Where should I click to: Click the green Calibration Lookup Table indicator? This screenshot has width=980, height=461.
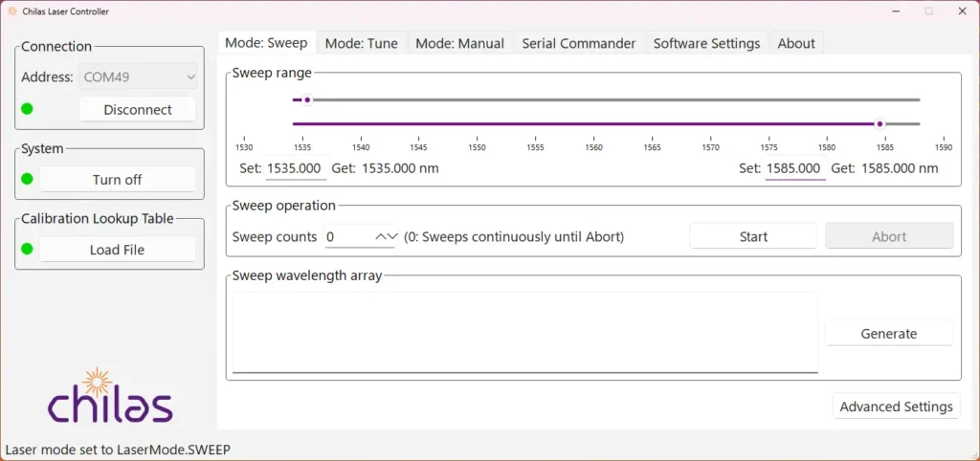coord(27,249)
